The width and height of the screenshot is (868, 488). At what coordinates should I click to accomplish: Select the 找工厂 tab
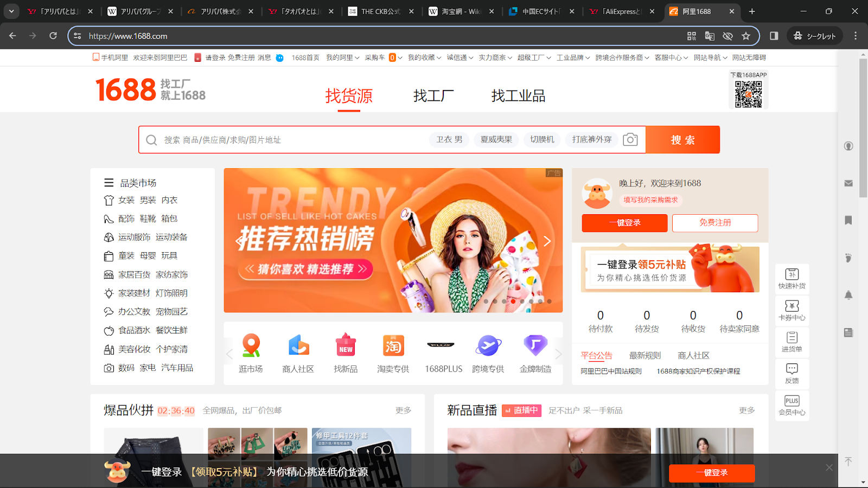433,96
